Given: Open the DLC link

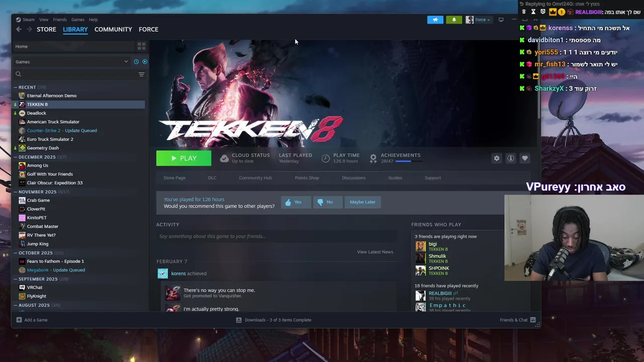Looking at the screenshot, I should tap(212, 178).
